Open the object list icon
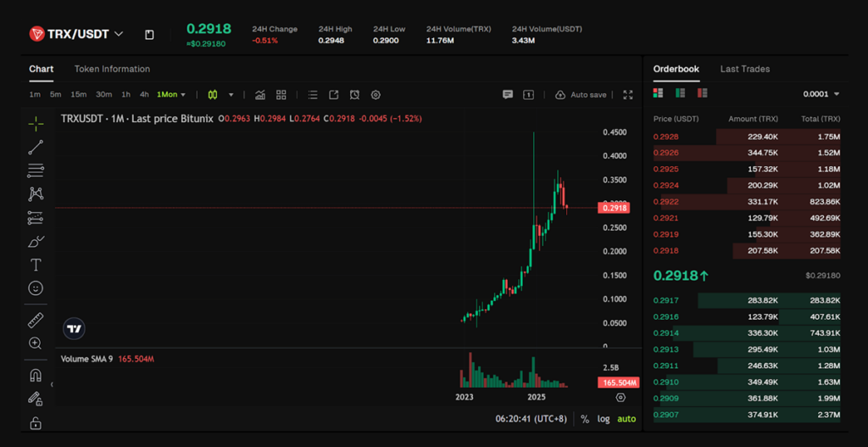868x447 pixels. (x=313, y=95)
